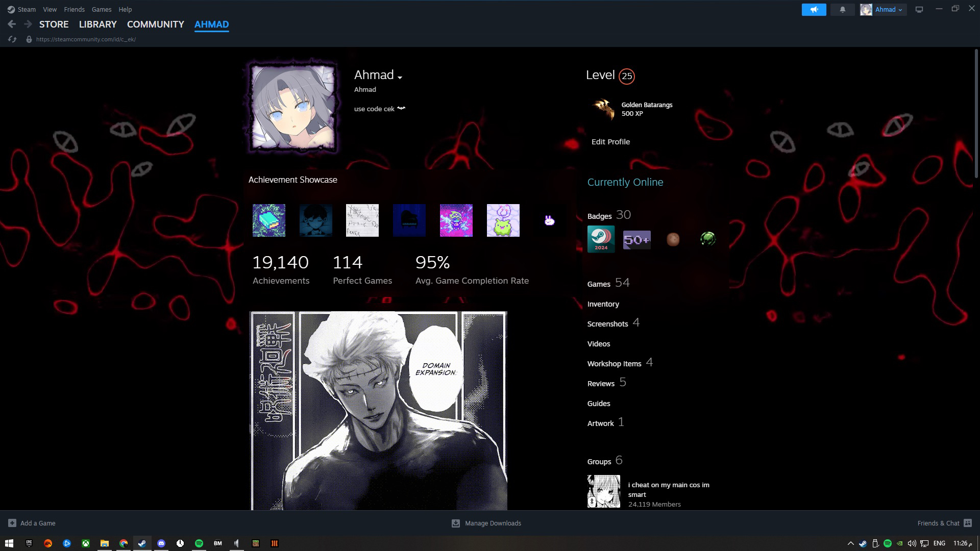This screenshot has width=980, height=551.
Task: Open the green orb badge
Action: pyautogui.click(x=708, y=239)
